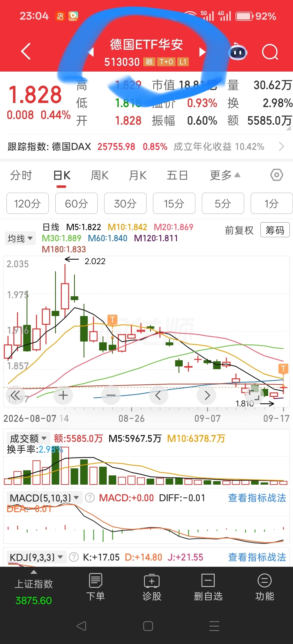Open the MACD(5,10,3) indicator dropdown
The image size is (293, 644).
click(44, 498)
